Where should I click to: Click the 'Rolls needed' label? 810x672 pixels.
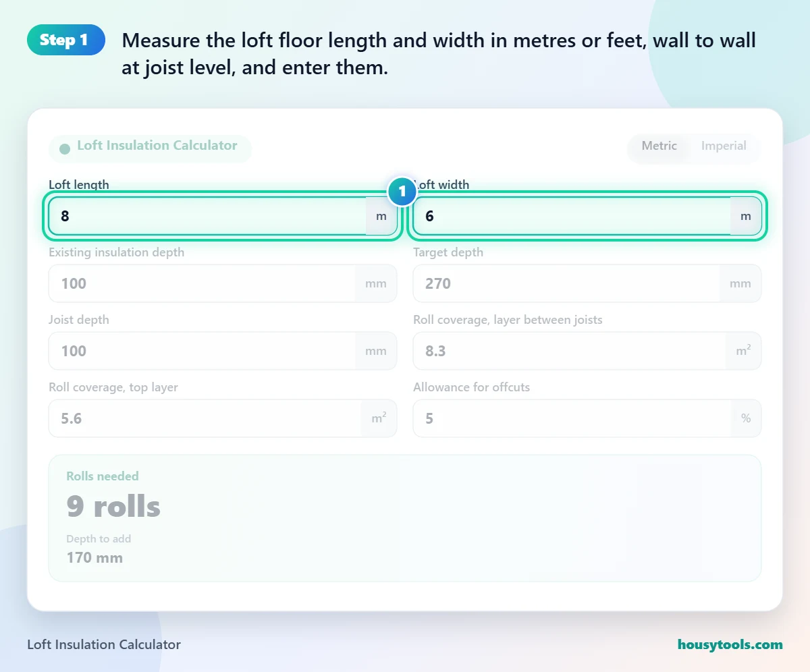coord(103,476)
